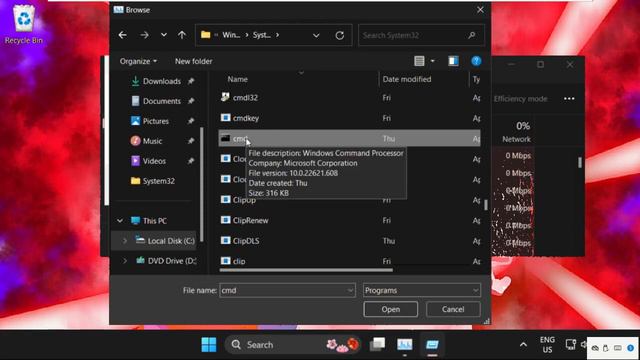
Task: Switch to Task Manager taskbar icon
Action: [404, 345]
